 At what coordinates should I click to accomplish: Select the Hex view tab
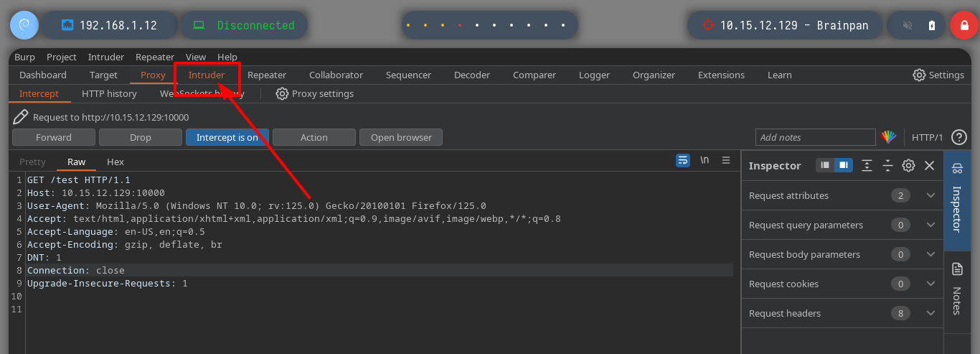115,162
